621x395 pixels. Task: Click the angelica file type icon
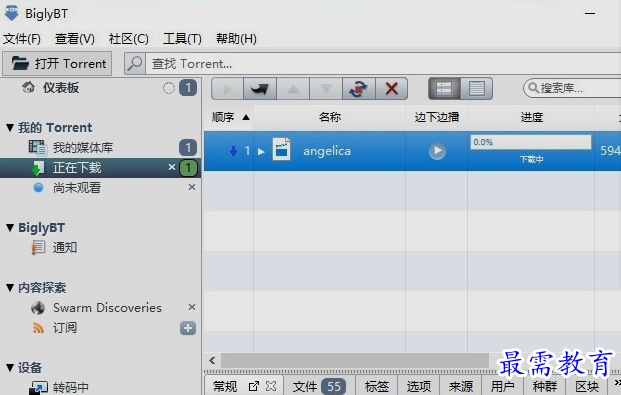pyautogui.click(x=282, y=149)
